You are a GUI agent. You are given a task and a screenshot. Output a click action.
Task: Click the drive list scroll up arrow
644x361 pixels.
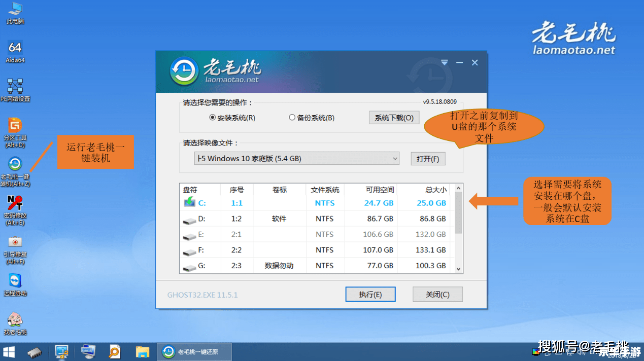pyautogui.click(x=458, y=188)
